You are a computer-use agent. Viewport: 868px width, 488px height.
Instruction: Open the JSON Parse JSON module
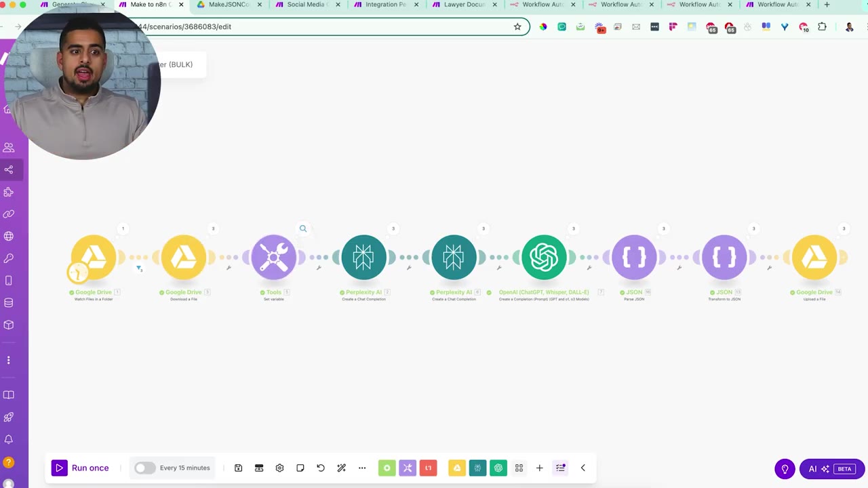[x=634, y=257]
